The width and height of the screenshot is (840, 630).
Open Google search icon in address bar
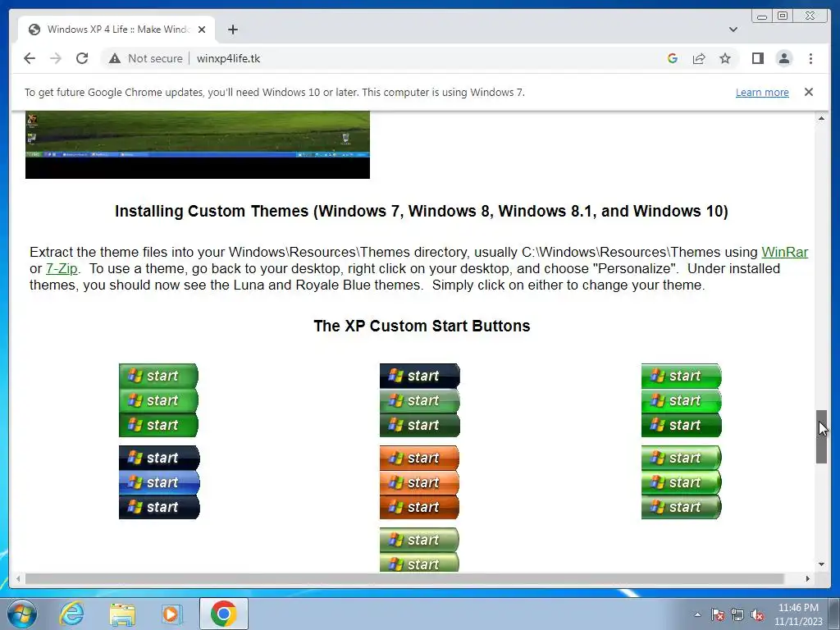673,58
